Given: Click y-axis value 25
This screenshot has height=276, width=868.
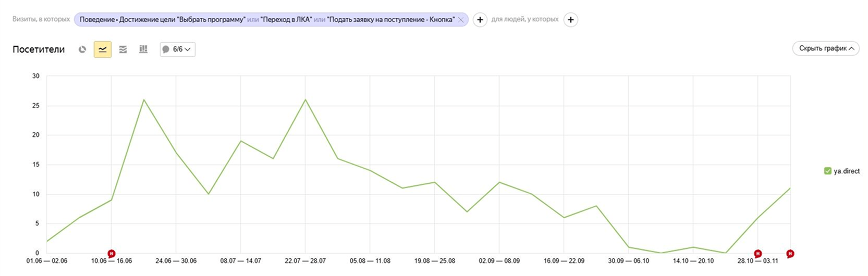Looking at the screenshot, I should [35, 106].
